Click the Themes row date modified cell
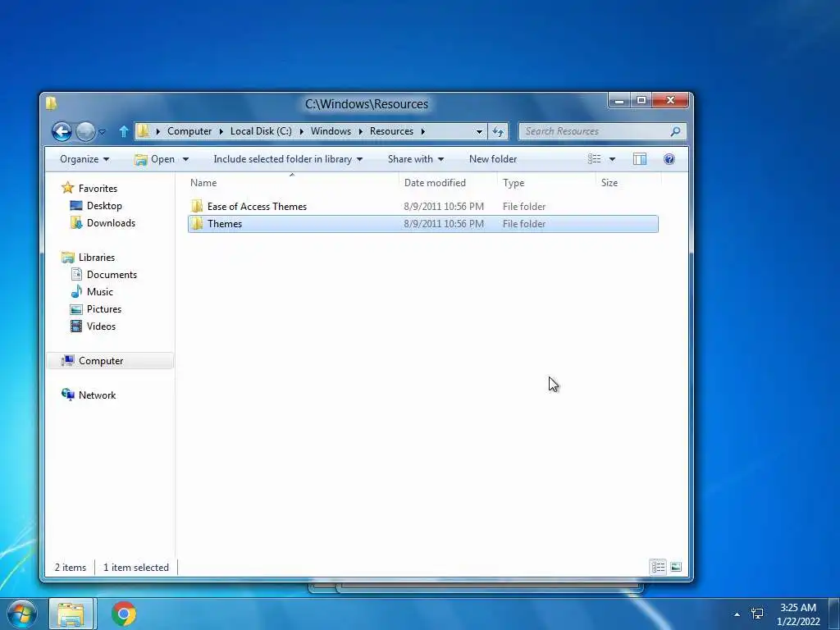Image resolution: width=840 pixels, height=630 pixels. point(444,224)
